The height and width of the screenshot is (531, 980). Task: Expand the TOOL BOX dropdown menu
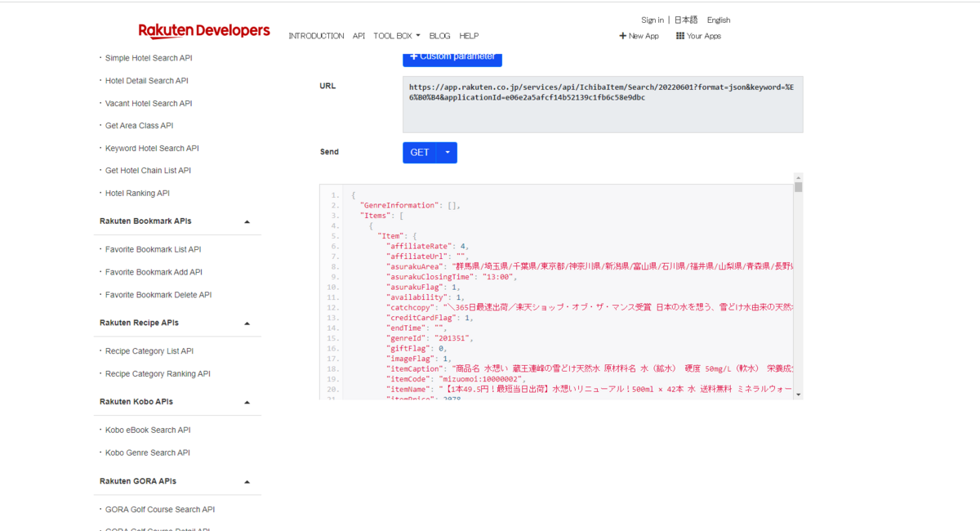(397, 36)
